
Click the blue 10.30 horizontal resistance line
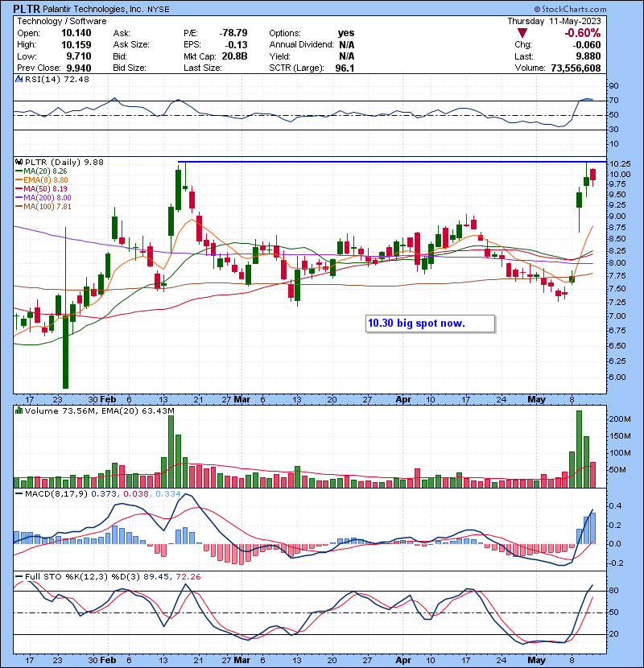tap(392, 162)
